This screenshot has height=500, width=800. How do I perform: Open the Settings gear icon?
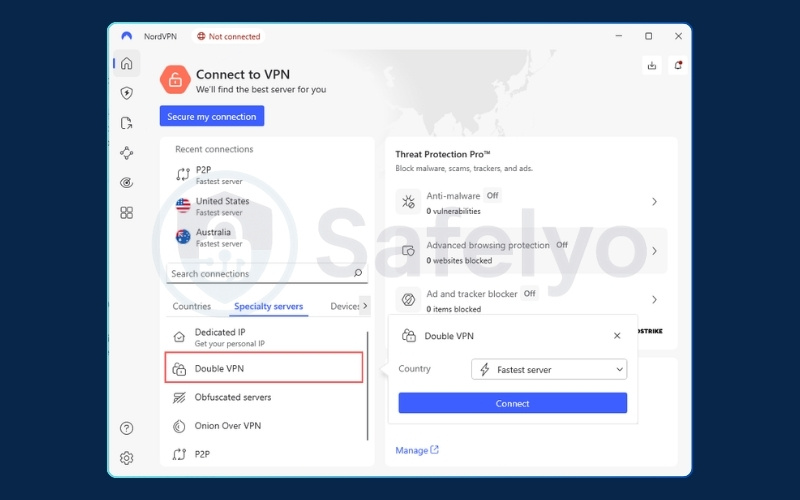[x=127, y=458]
